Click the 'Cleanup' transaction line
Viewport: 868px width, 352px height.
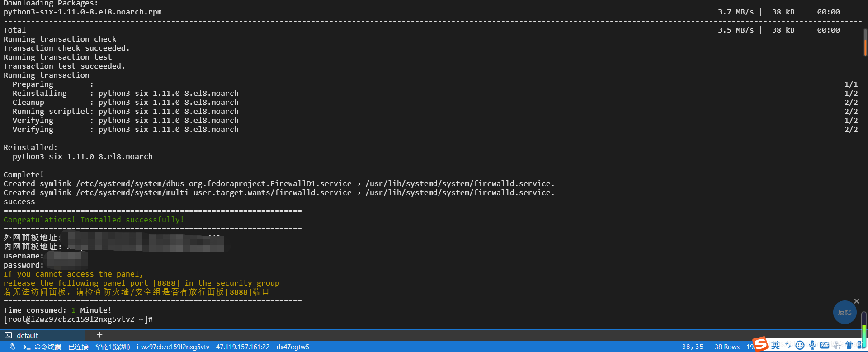[125, 102]
